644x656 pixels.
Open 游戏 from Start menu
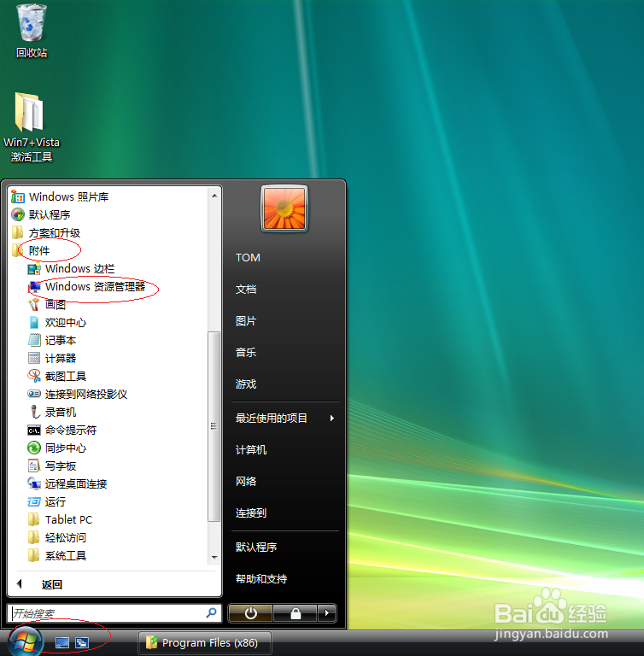[246, 384]
